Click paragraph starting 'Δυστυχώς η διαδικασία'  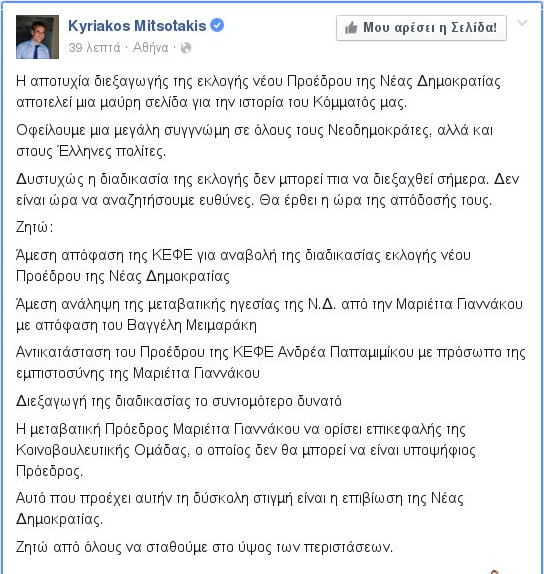[x=268, y=190]
